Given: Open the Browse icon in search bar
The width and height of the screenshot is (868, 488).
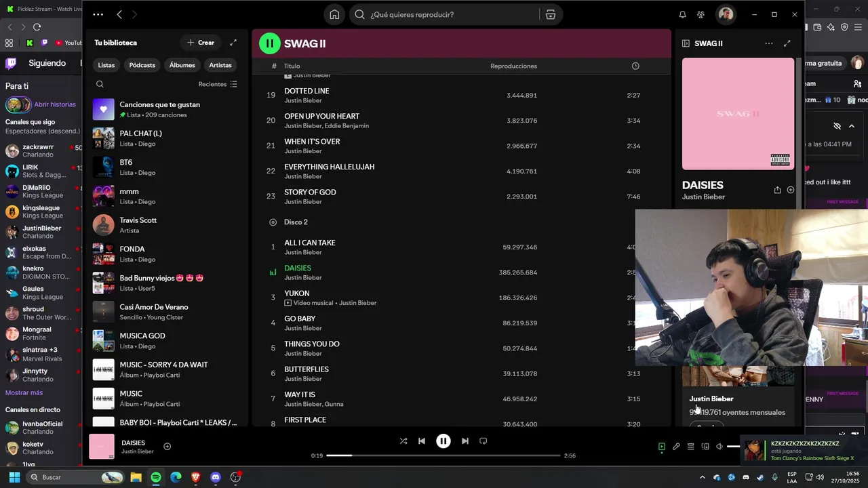Looking at the screenshot, I should point(551,14).
